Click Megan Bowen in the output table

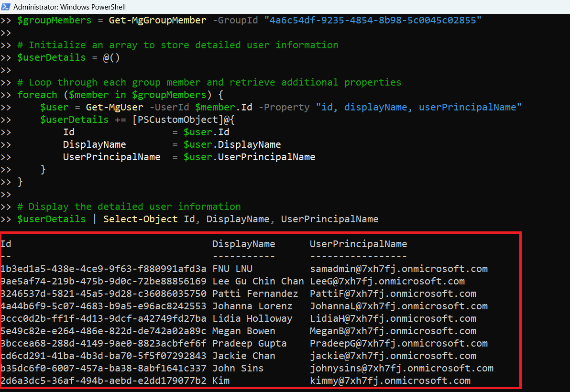(x=243, y=331)
